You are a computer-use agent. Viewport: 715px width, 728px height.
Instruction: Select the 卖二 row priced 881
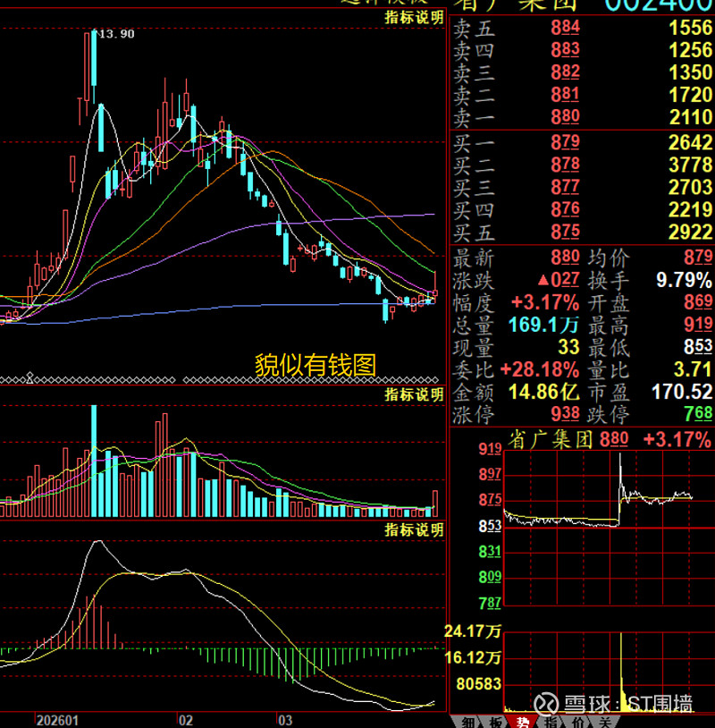(x=583, y=94)
